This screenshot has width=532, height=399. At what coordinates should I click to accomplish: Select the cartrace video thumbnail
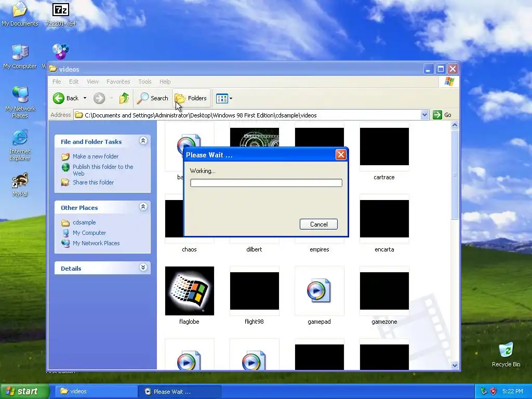[x=384, y=147]
